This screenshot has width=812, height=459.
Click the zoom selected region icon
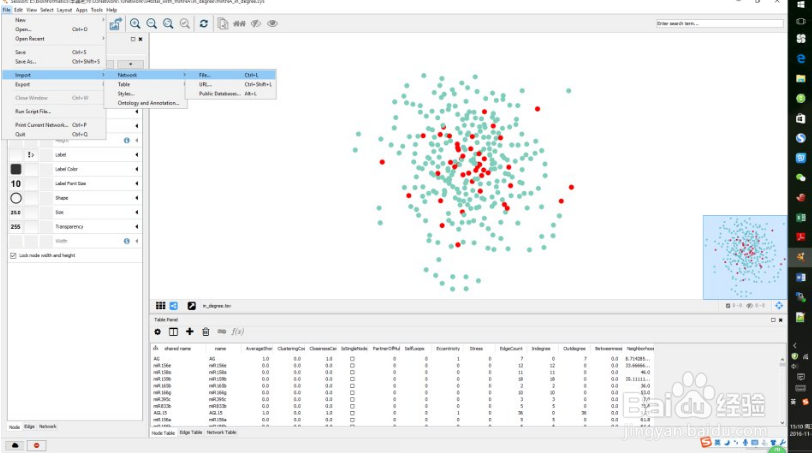[185, 23]
